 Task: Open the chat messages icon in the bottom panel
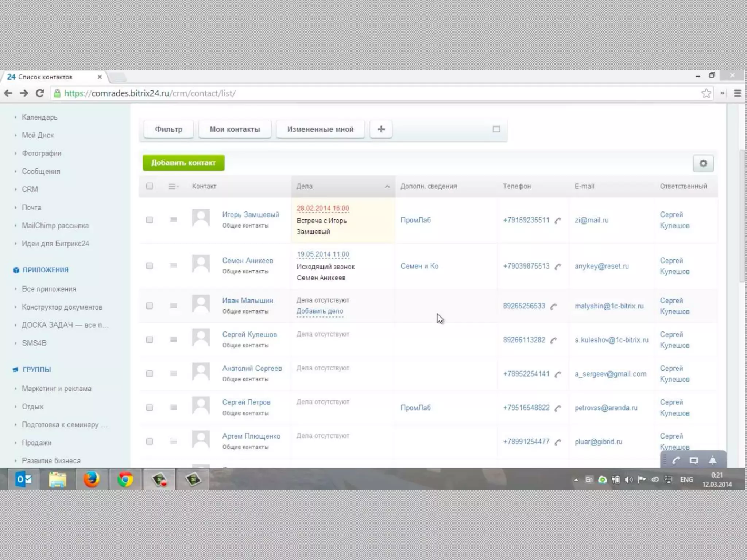pyautogui.click(x=694, y=460)
